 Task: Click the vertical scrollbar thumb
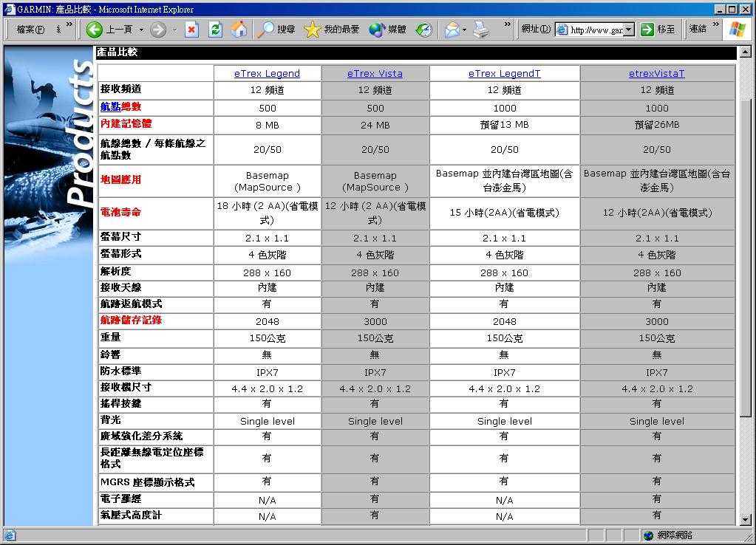click(x=746, y=258)
